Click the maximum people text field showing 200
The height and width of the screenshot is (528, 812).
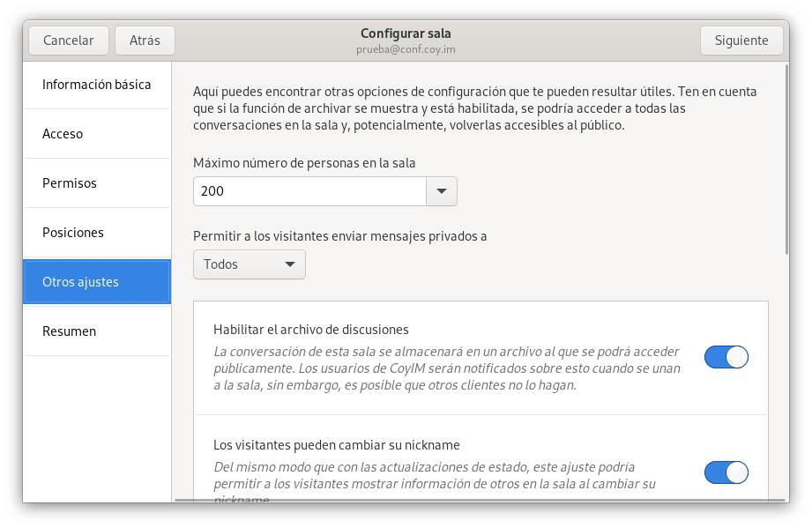(x=309, y=191)
